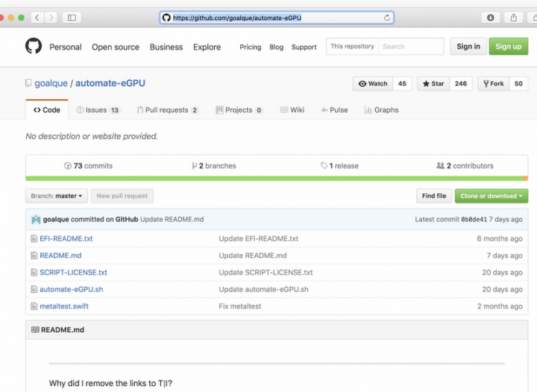The height and width of the screenshot is (392, 537).
Task: Click the book icon in README.md header
Action: (x=35, y=329)
